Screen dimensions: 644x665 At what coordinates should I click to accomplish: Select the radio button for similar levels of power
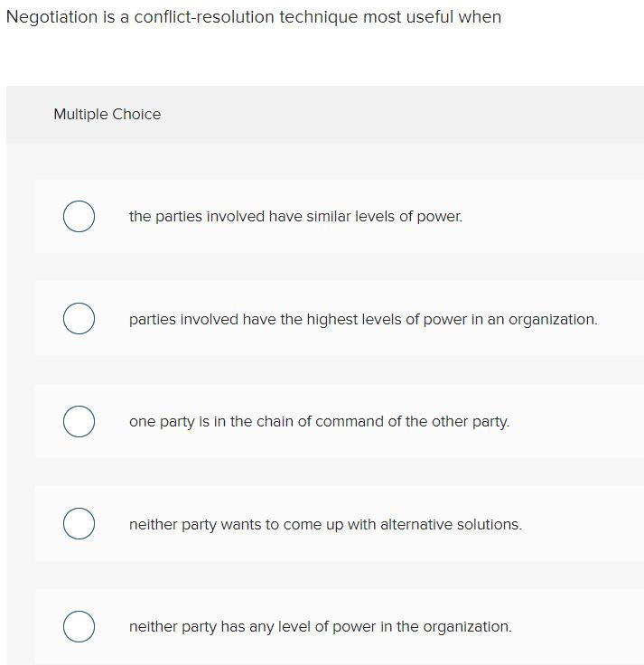79,217
